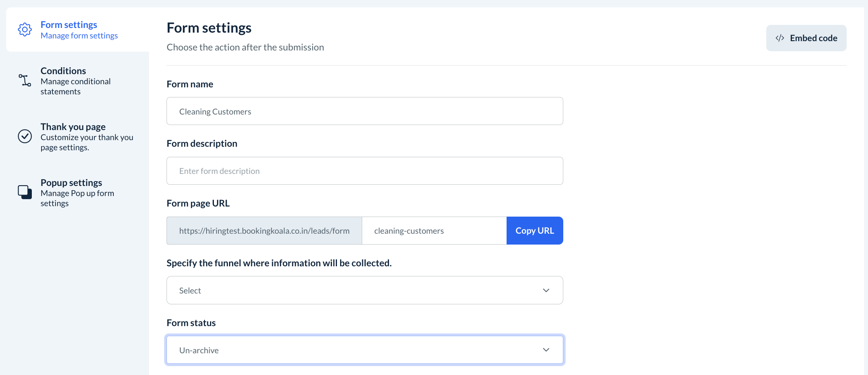Click the Copy URL button
This screenshot has width=868, height=375.
pos(535,231)
